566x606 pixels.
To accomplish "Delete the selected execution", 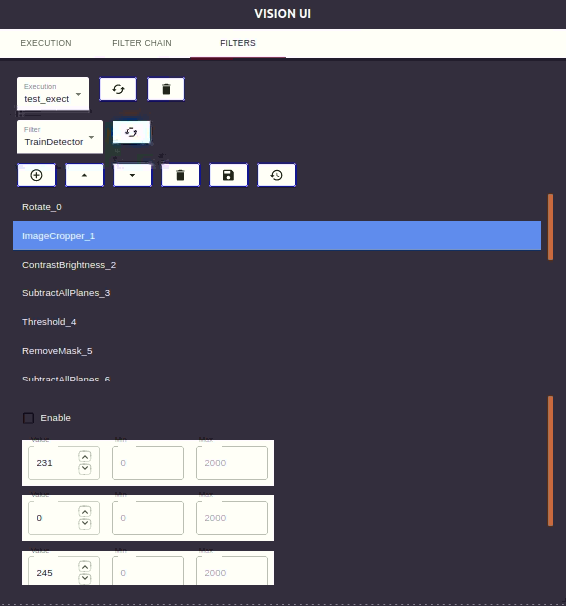I will coord(166,89).
